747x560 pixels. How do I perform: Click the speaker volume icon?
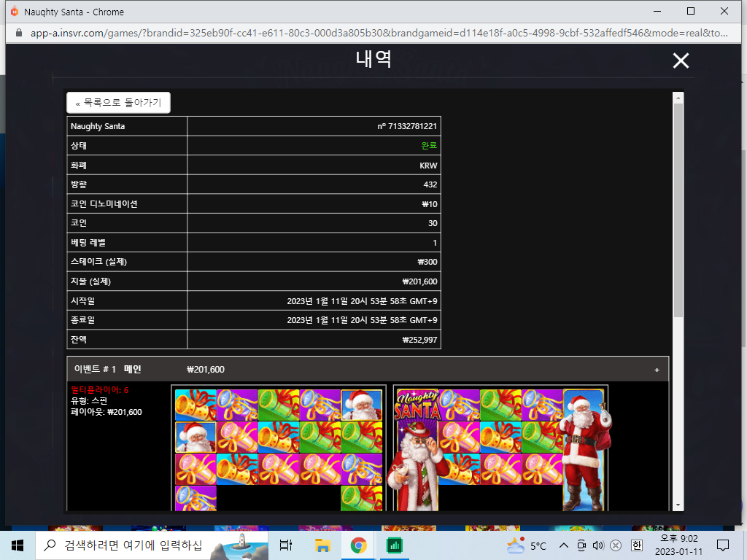coord(598,545)
